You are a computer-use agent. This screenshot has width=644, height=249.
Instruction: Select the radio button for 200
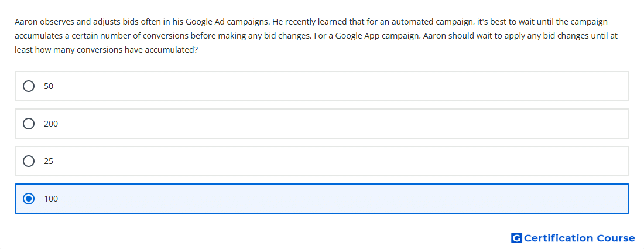(29, 124)
